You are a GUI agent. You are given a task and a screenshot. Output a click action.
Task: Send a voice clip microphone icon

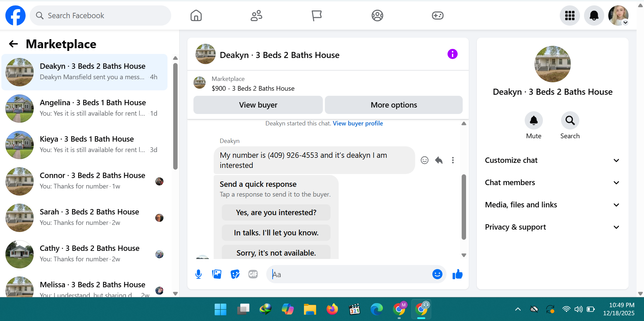coord(198,274)
